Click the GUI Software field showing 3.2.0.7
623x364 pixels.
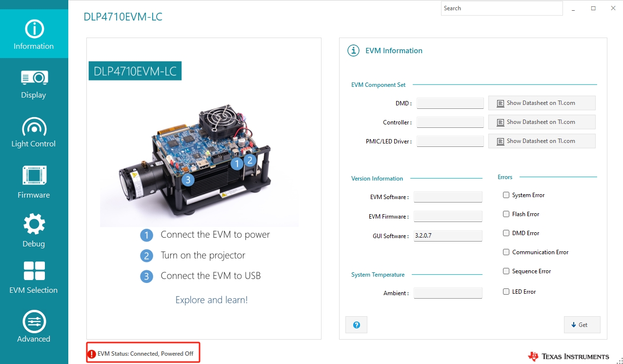point(448,236)
